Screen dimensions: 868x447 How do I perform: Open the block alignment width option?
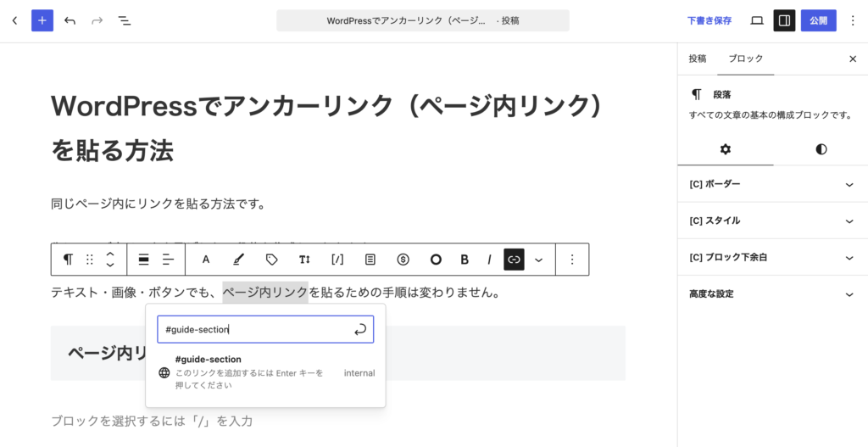(143, 260)
